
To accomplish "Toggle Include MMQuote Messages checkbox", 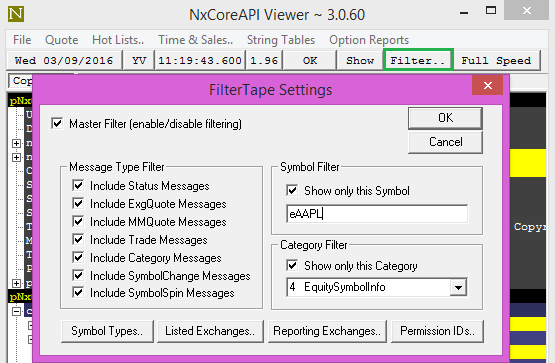I will (x=78, y=221).
